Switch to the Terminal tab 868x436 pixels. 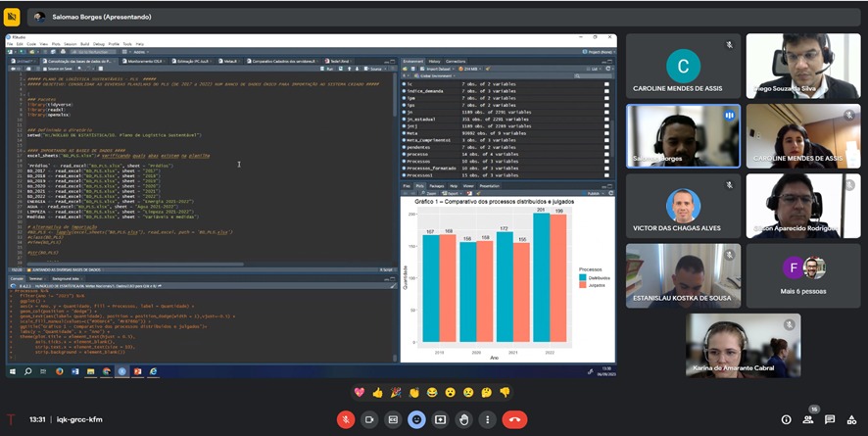(x=36, y=279)
